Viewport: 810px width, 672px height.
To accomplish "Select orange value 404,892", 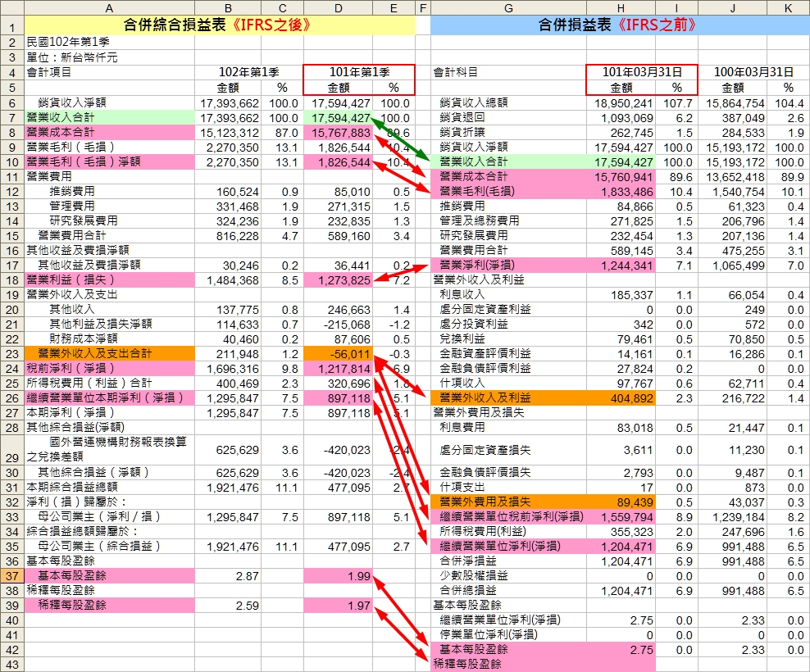I will coord(621,398).
